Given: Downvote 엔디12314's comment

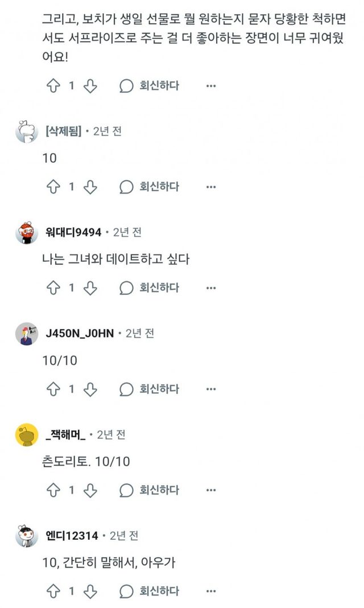Looking at the screenshot, I should click(x=90, y=591).
